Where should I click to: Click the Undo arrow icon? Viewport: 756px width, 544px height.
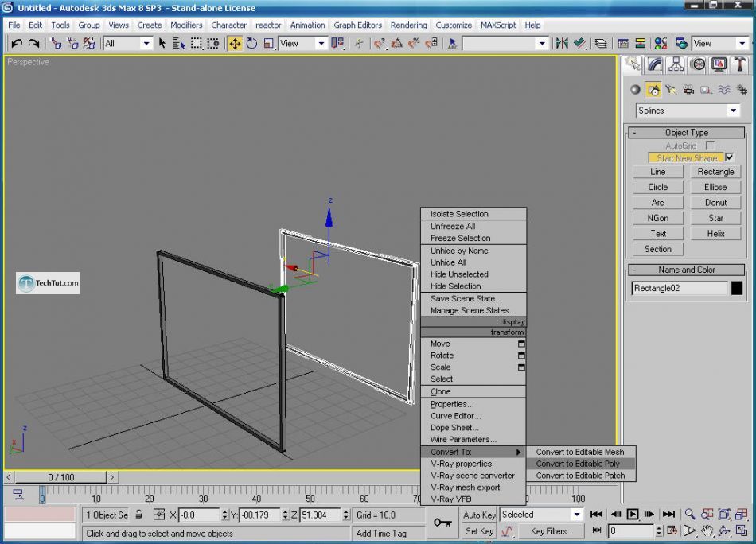[17, 44]
